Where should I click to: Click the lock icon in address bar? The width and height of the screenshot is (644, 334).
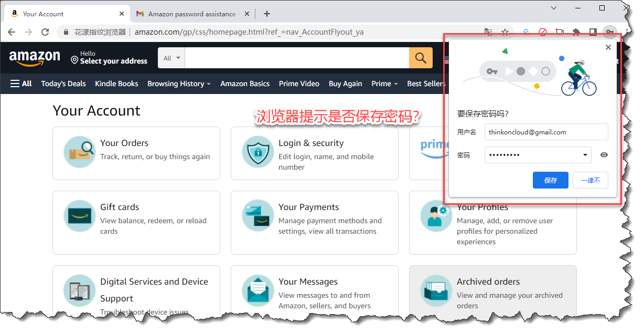[66, 32]
